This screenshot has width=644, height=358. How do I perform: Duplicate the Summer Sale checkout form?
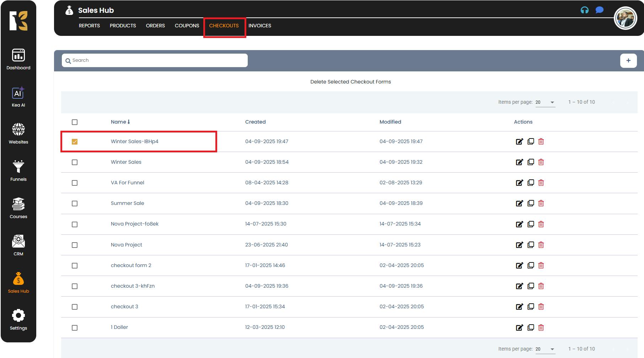[x=531, y=203]
